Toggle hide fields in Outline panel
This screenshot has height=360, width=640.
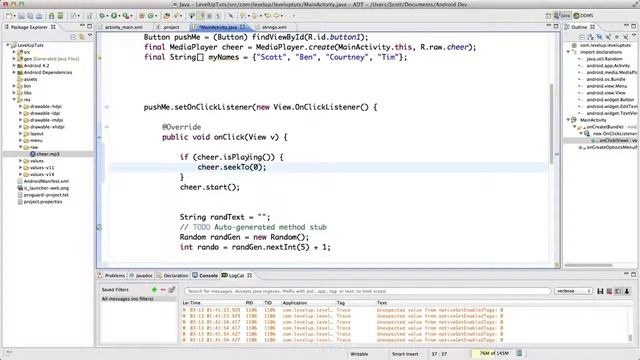599,37
